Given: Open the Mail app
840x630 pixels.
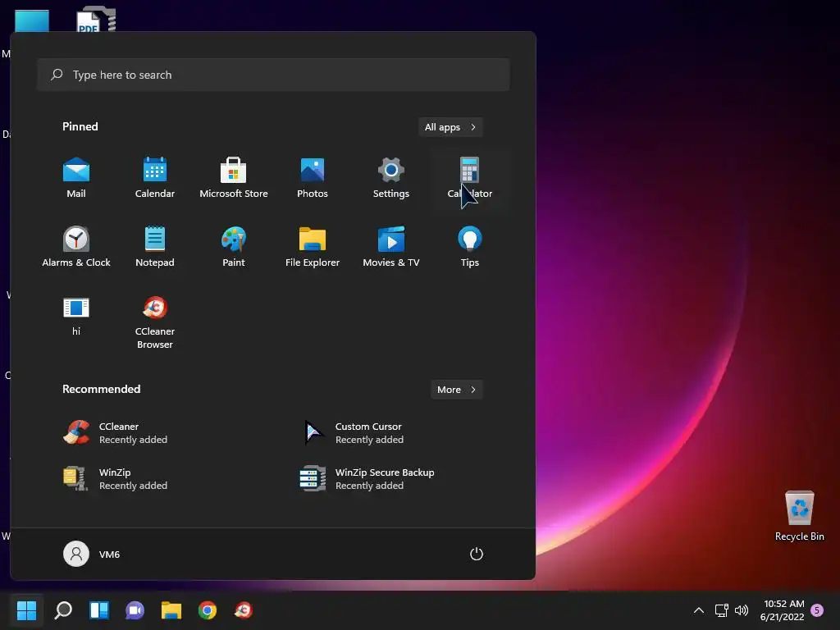Looking at the screenshot, I should 76,178.
